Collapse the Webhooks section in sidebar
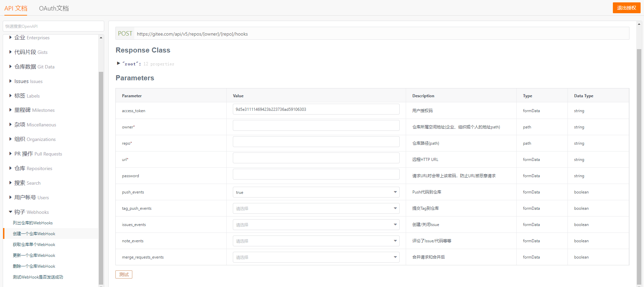This screenshot has width=644, height=287. [x=10, y=212]
